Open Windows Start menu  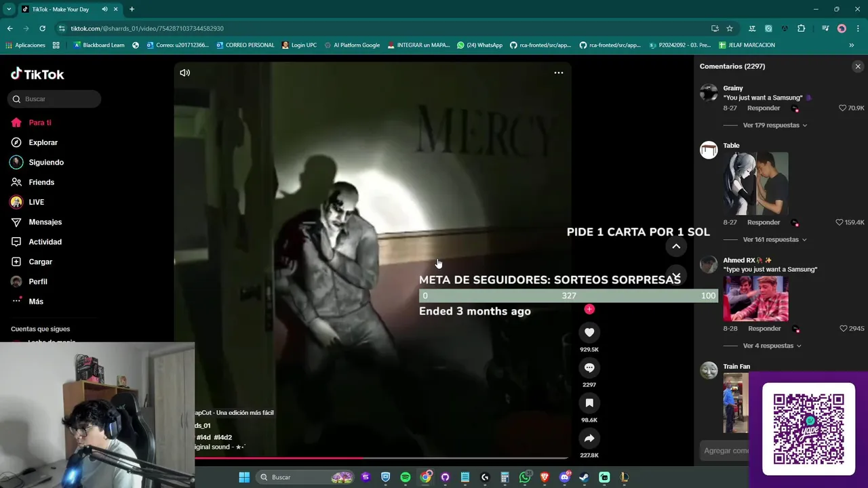(244, 477)
